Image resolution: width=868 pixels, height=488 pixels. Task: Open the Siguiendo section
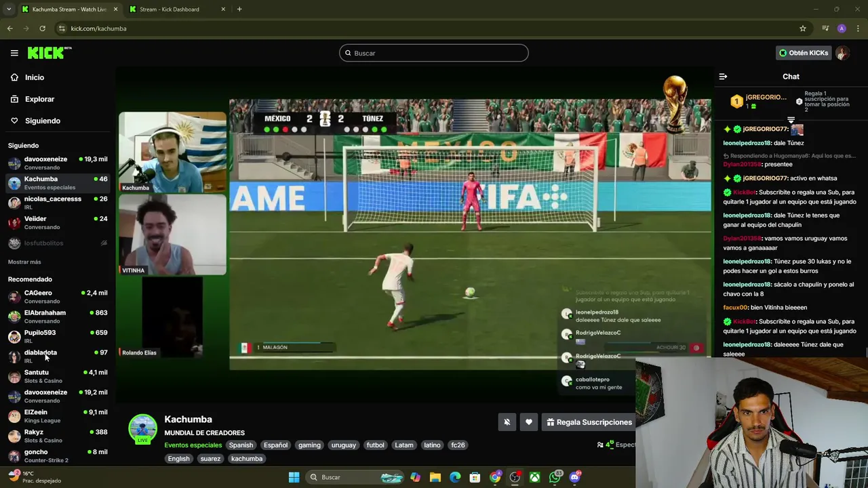42,121
